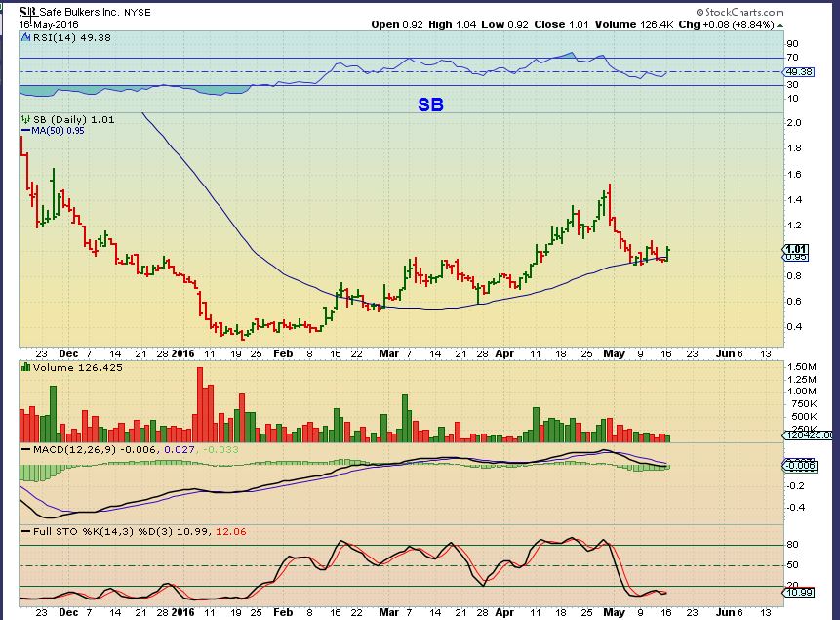Click the 0.6 price axis label
Image resolution: width=840 pixels, height=620 pixels.
click(x=794, y=302)
